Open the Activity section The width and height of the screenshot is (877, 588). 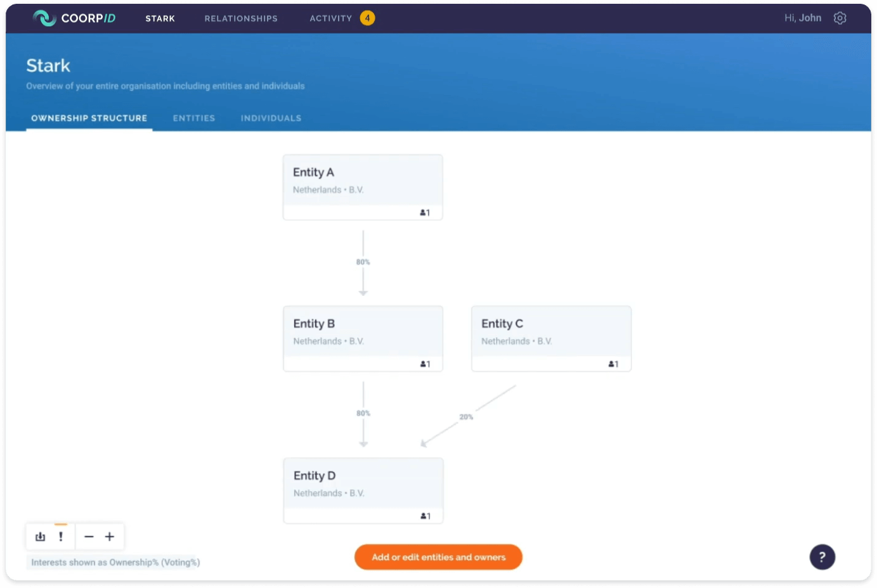pos(330,18)
